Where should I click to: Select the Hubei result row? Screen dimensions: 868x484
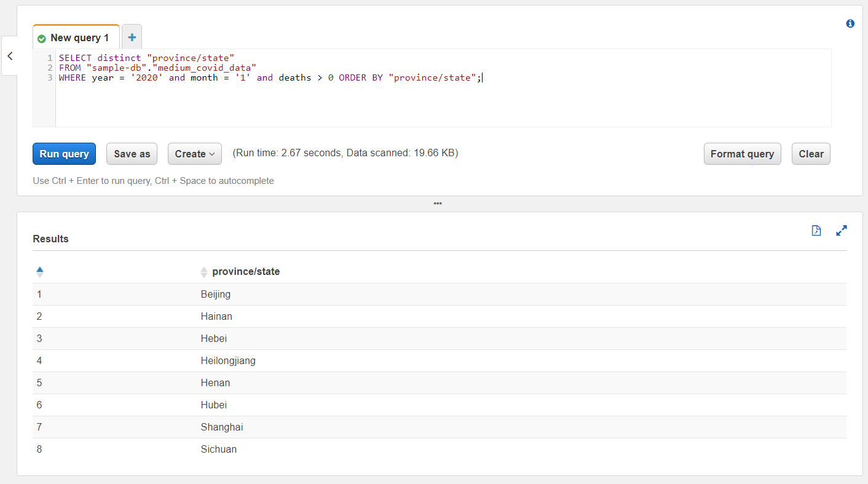215,405
